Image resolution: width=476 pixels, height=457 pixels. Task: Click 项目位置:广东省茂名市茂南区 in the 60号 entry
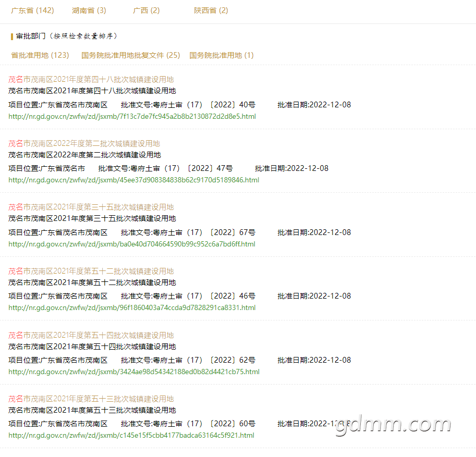[58, 424]
